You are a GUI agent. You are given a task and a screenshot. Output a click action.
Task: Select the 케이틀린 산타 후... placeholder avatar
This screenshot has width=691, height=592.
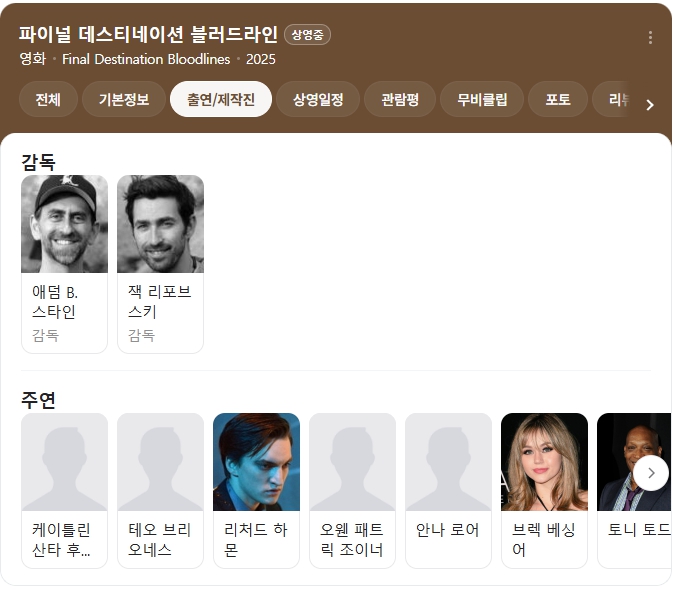click(x=64, y=462)
